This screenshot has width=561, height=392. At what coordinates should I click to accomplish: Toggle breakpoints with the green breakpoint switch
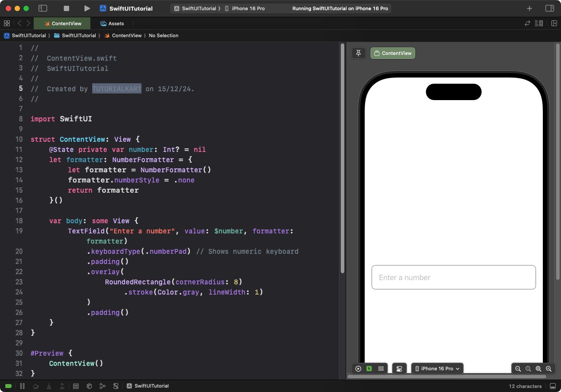pos(8,386)
